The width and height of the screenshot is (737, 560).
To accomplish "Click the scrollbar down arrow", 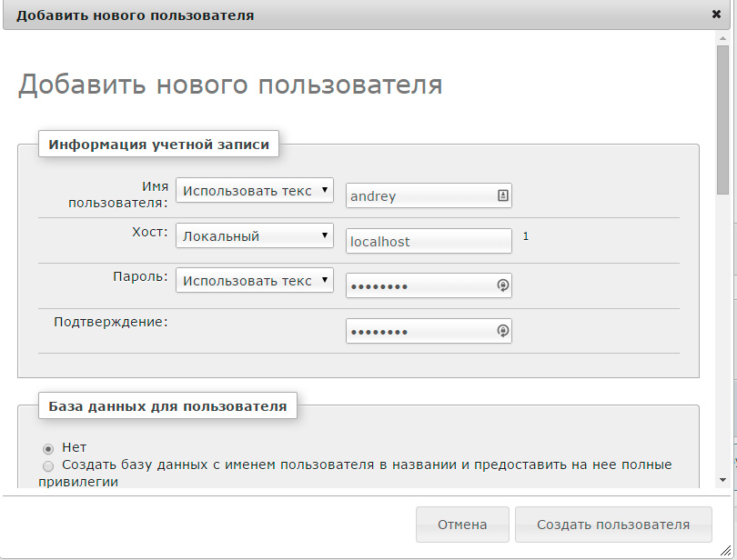I will pos(722,479).
